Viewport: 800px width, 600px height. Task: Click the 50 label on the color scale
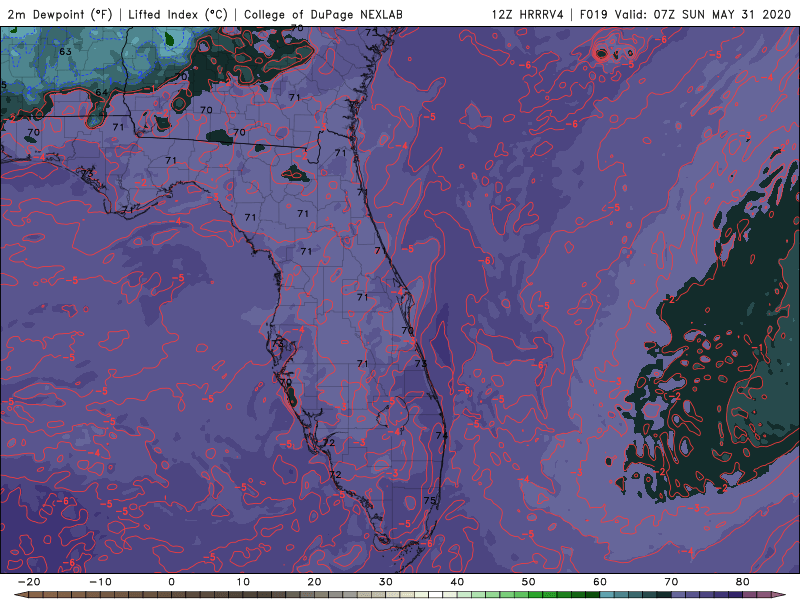(x=529, y=582)
